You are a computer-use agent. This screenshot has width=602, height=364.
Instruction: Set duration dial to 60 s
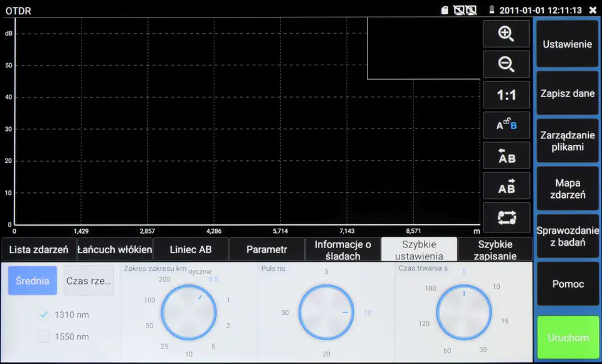click(447, 350)
